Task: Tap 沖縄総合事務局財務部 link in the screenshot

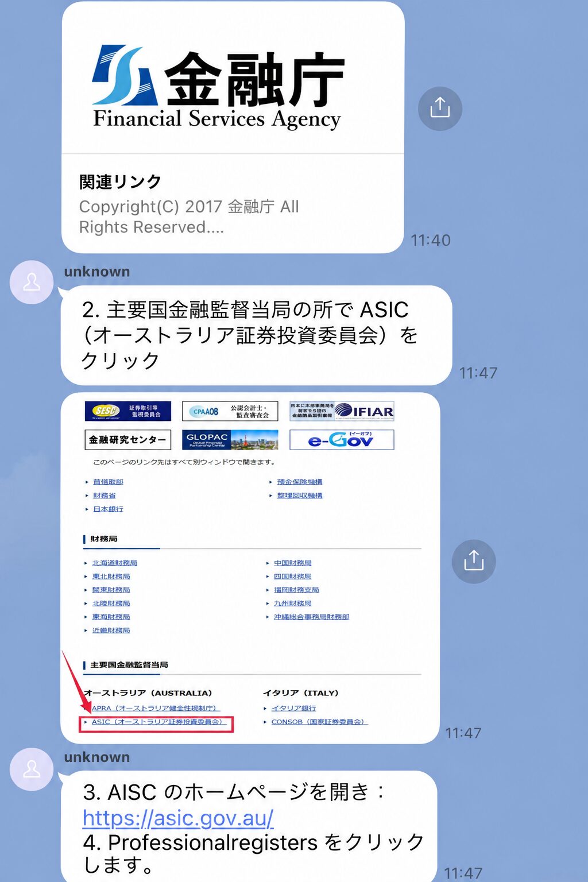Action: (312, 617)
